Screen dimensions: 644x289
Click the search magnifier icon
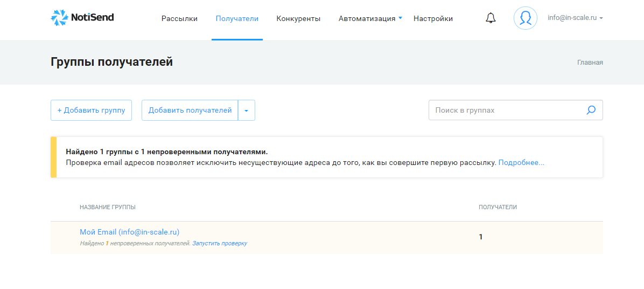(x=591, y=110)
